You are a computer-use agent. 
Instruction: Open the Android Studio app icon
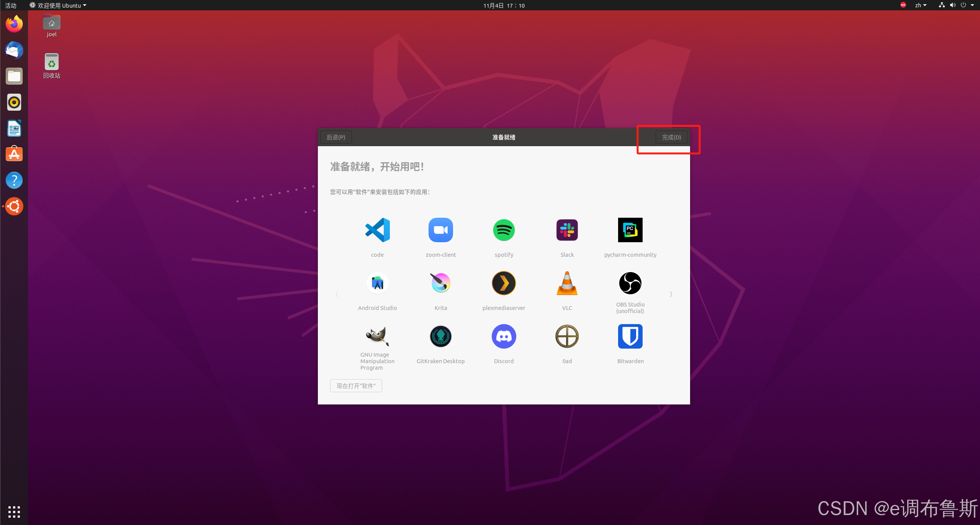tap(377, 283)
